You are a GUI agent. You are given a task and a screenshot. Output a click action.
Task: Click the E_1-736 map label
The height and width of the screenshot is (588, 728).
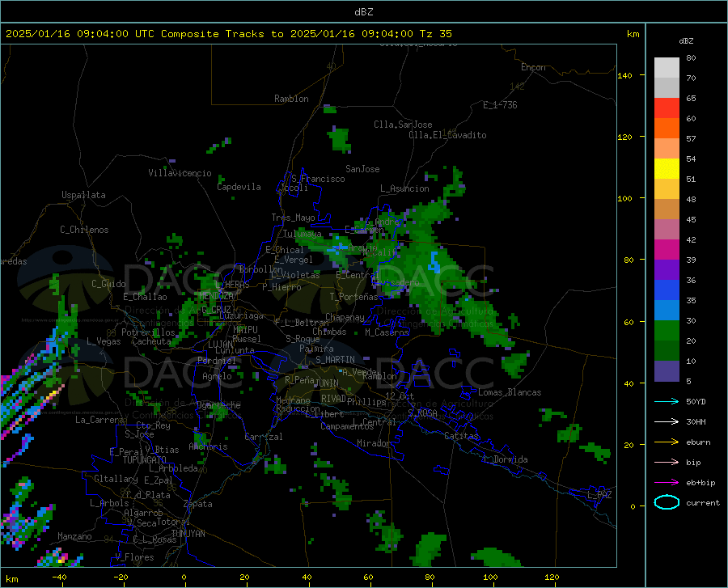pos(500,105)
